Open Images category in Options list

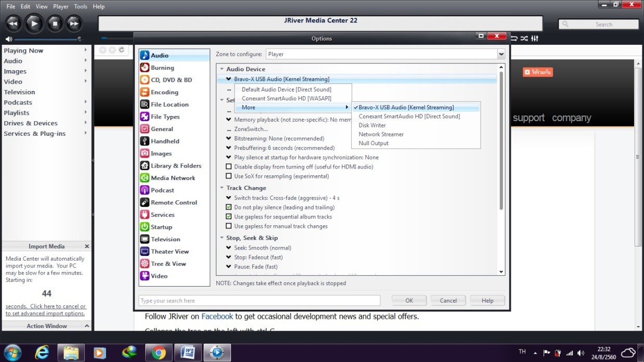(x=174, y=153)
